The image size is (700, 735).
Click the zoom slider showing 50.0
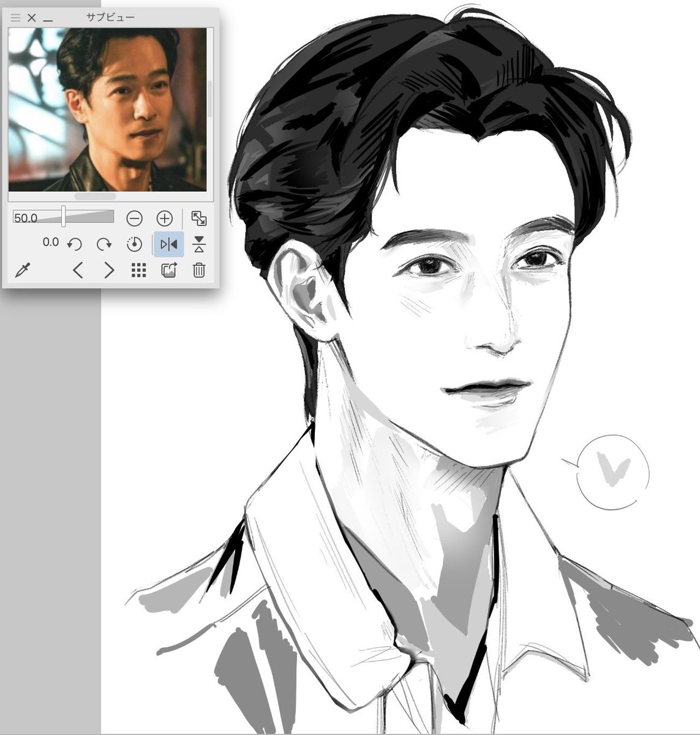(64, 217)
